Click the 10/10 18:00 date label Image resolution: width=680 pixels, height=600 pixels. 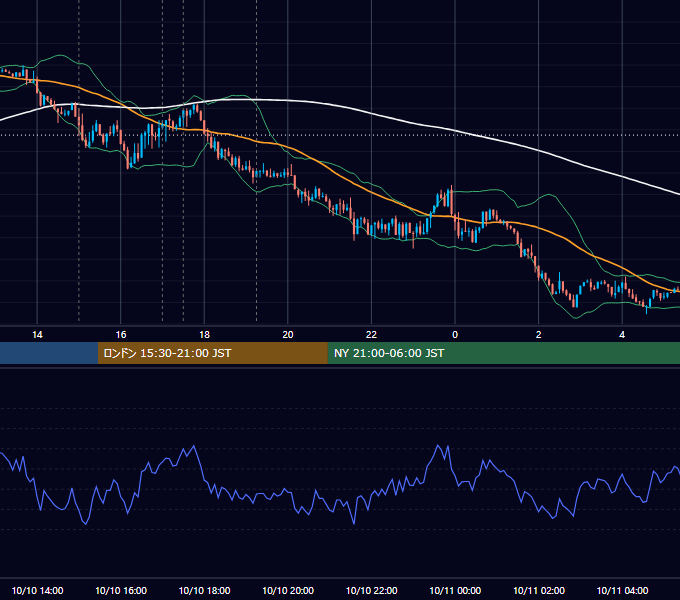point(204,590)
